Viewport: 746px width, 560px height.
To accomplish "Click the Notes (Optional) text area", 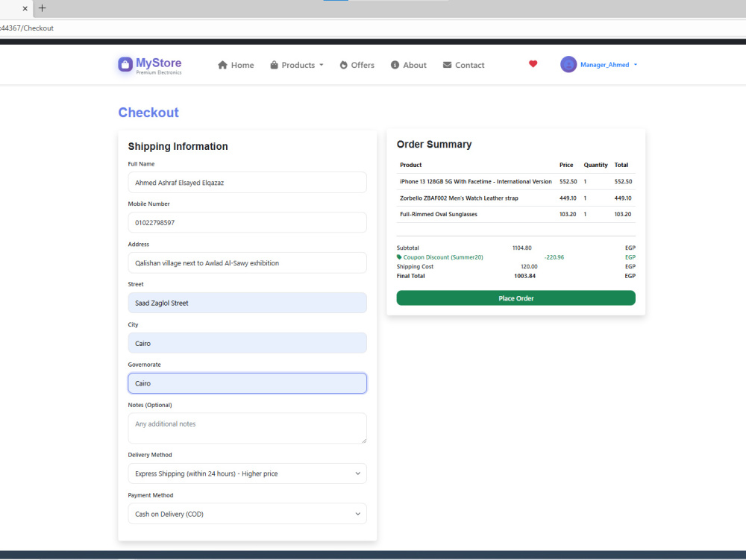I will tap(248, 428).
